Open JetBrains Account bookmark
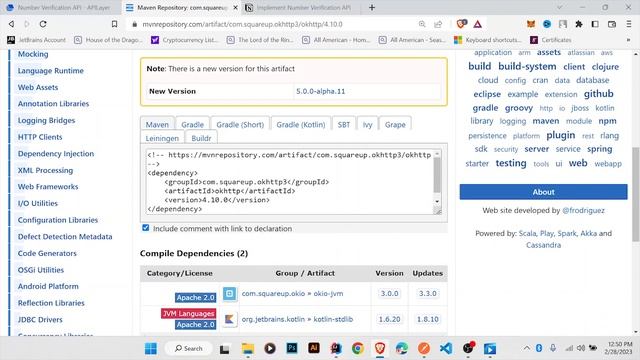The image size is (640, 360). pos(37,40)
